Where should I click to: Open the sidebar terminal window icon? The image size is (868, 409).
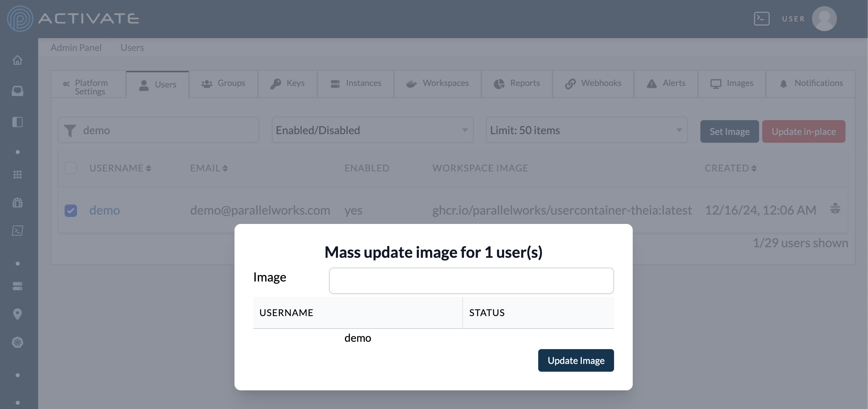coord(17,231)
